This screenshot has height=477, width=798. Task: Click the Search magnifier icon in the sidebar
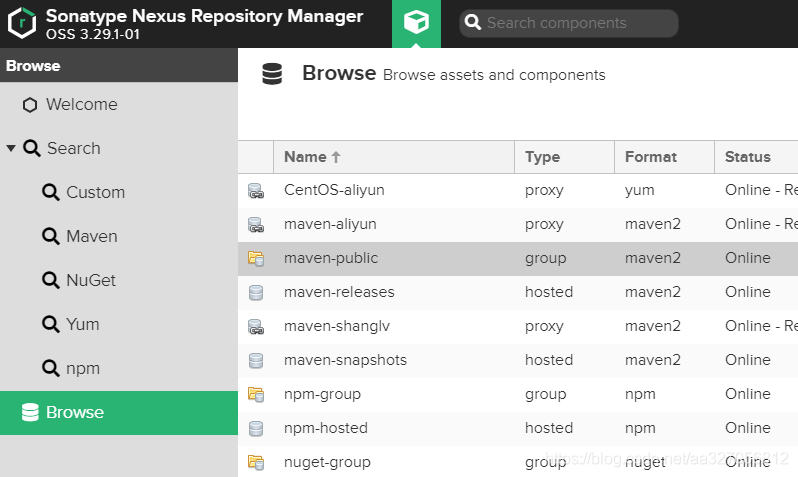[32, 148]
